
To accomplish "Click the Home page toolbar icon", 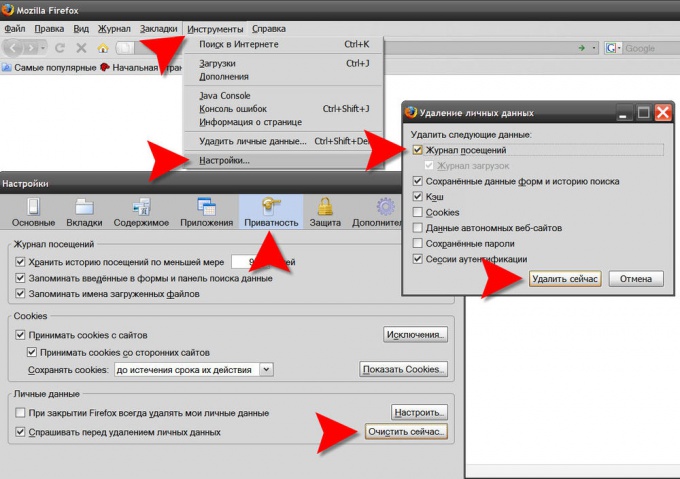I will (103, 48).
